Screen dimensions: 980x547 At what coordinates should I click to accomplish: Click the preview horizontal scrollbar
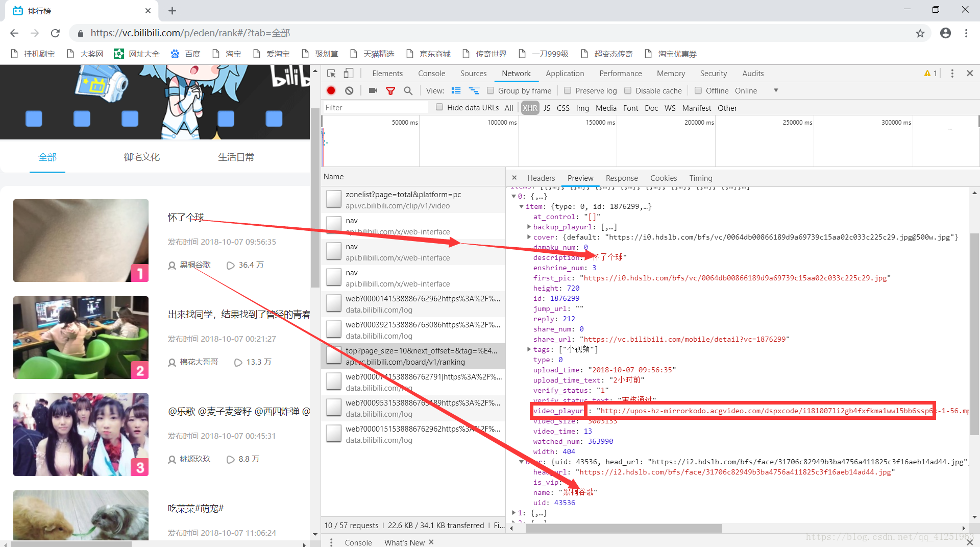(624, 528)
